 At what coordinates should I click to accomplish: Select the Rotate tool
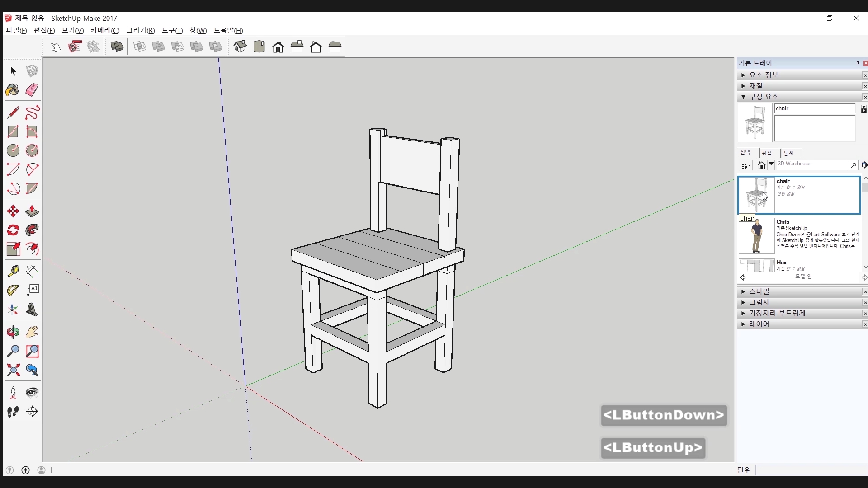point(13,230)
